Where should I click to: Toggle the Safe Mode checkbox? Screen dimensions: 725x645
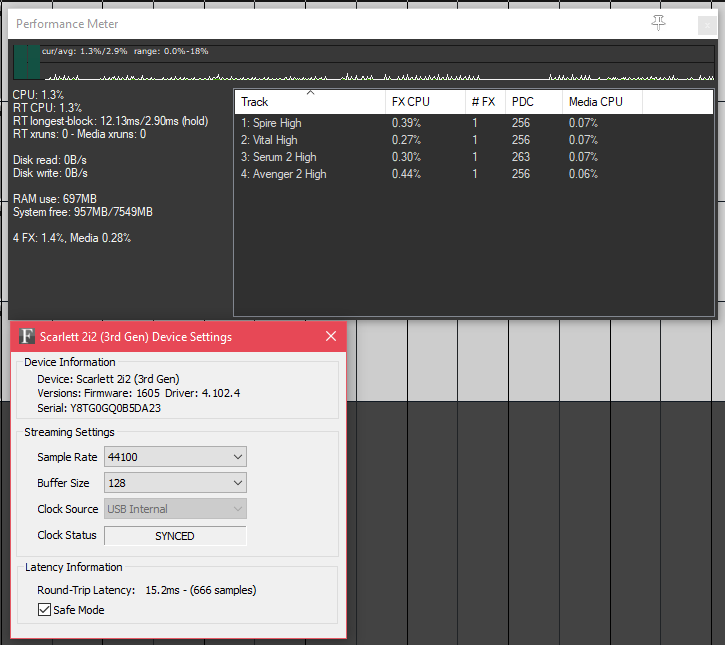click(44, 609)
